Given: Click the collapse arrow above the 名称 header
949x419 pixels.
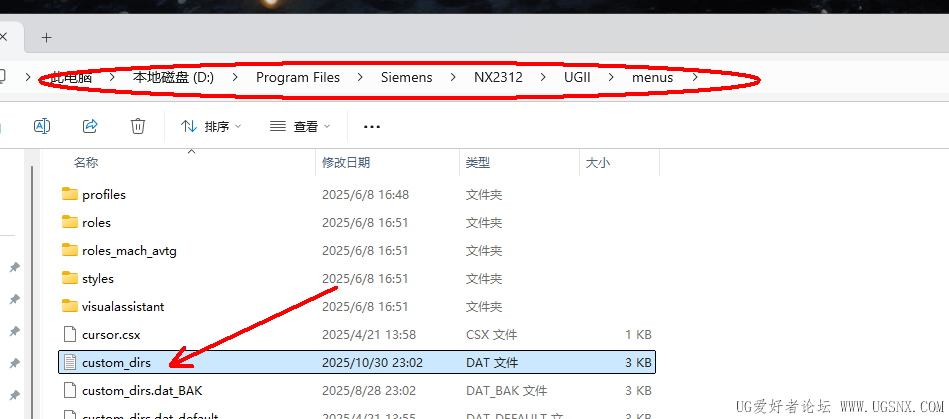Looking at the screenshot, I should tap(192, 151).
